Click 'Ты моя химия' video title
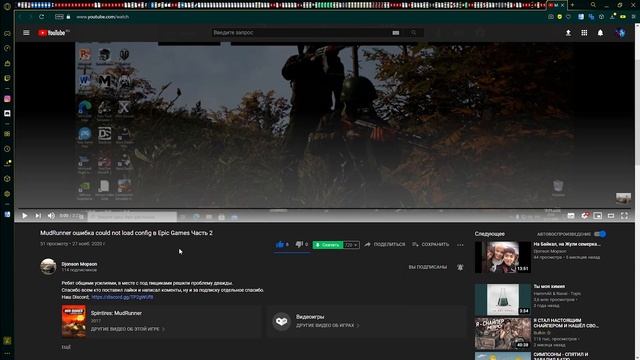The image size is (640, 360). click(x=549, y=287)
